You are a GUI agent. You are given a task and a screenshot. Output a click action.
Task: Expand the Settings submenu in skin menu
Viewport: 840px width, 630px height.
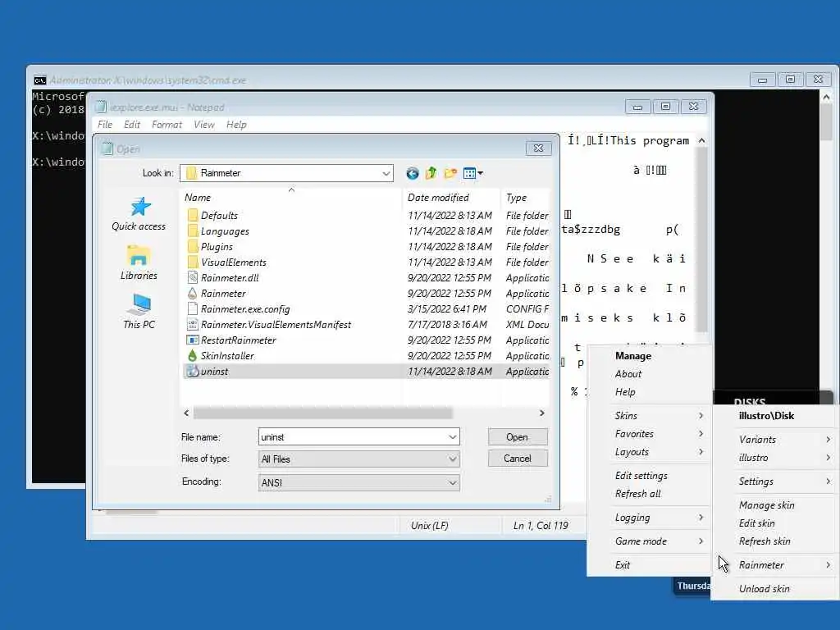click(x=776, y=481)
